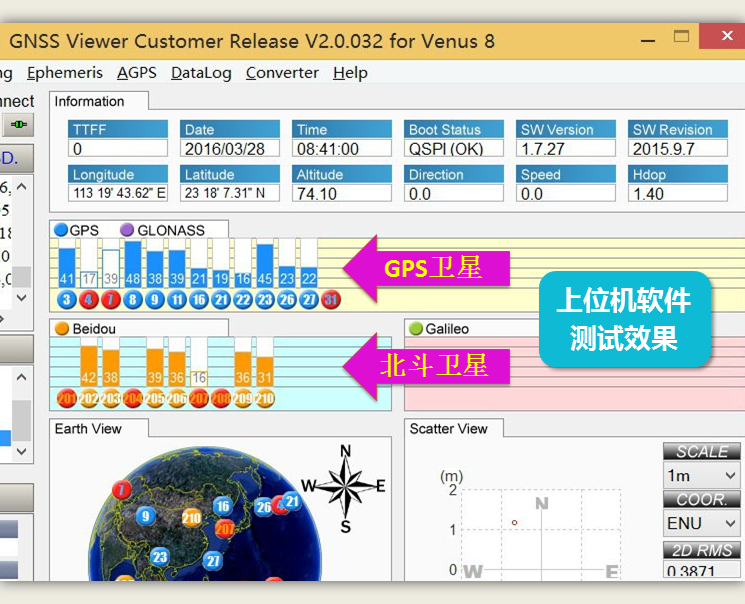Select satellite 9 marker on the globe

point(145,516)
